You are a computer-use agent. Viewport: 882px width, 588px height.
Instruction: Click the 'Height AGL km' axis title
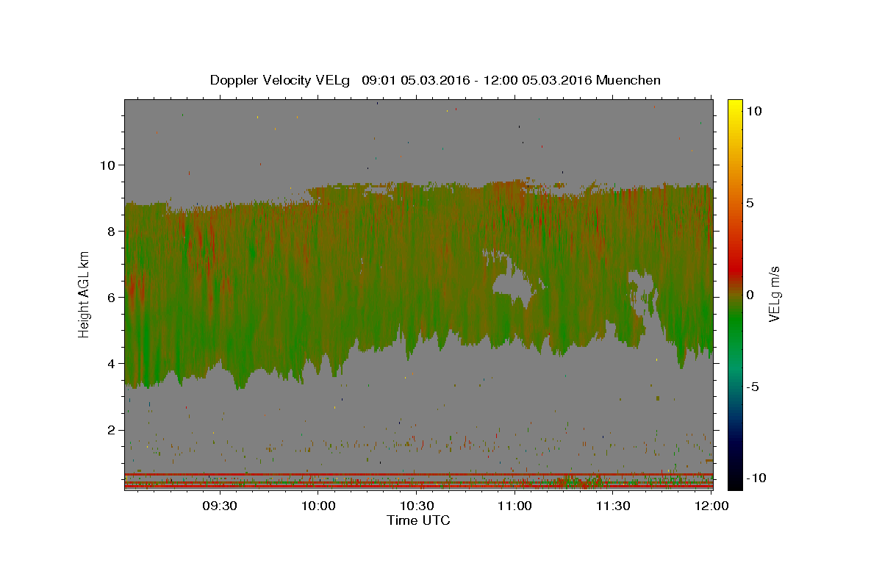pos(85,294)
